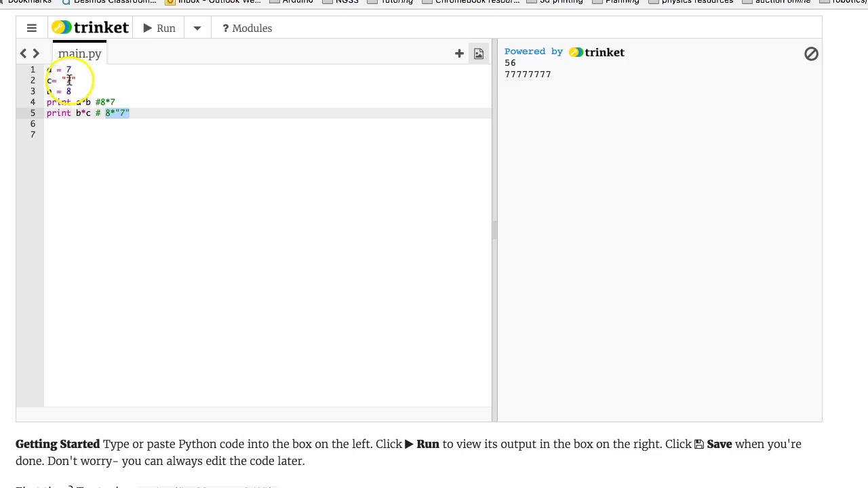Click the trinket logo in toolbar

click(90, 28)
